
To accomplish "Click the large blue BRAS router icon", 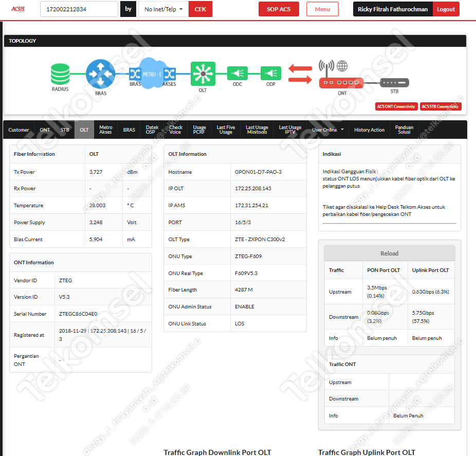I will pos(100,74).
